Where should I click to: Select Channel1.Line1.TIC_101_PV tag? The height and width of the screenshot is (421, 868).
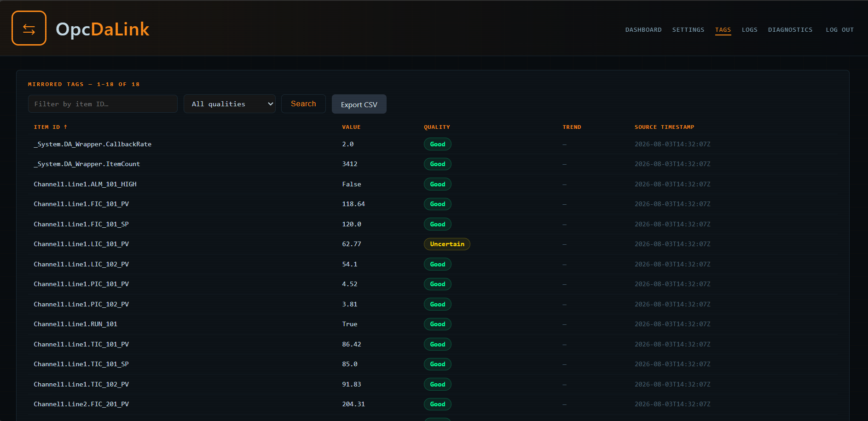pyautogui.click(x=81, y=344)
